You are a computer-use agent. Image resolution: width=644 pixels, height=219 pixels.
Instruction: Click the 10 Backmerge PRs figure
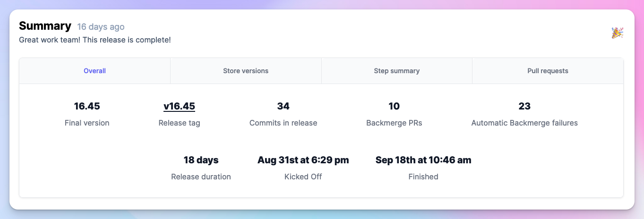[x=394, y=106]
